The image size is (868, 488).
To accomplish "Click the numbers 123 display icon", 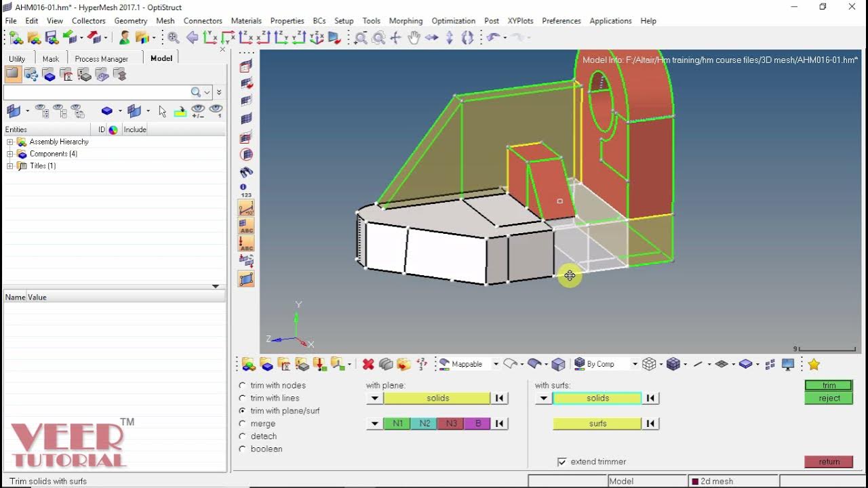I will (246, 190).
